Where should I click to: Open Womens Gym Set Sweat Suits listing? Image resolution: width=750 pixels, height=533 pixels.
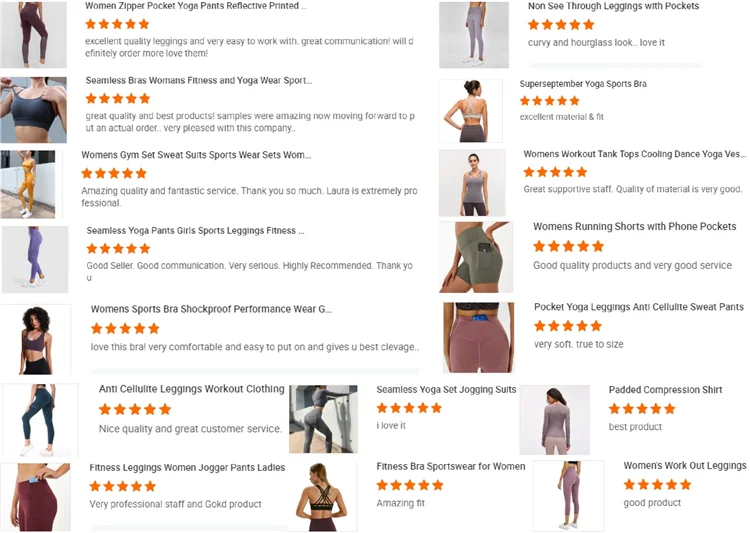(x=196, y=155)
